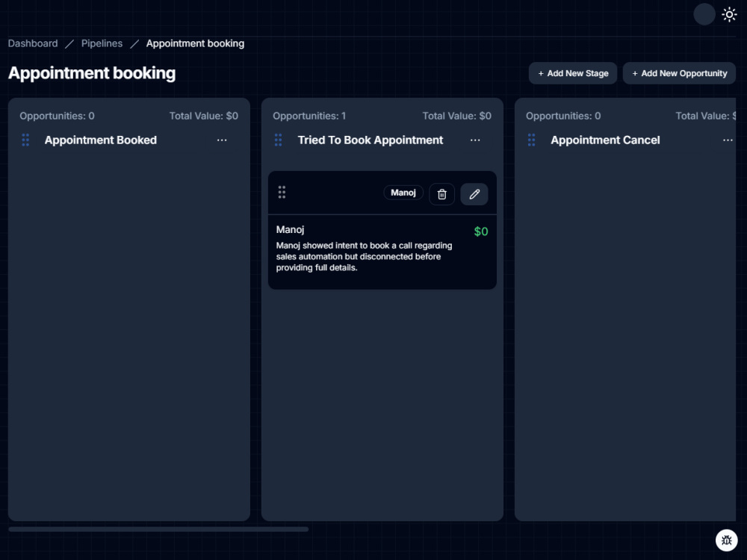Click the green $0 value on Manoj card
The width and height of the screenshot is (747, 560).
click(480, 231)
